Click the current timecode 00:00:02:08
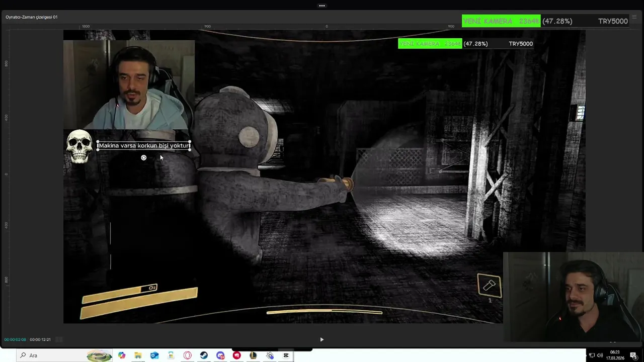The width and height of the screenshot is (644, 362). (15, 339)
